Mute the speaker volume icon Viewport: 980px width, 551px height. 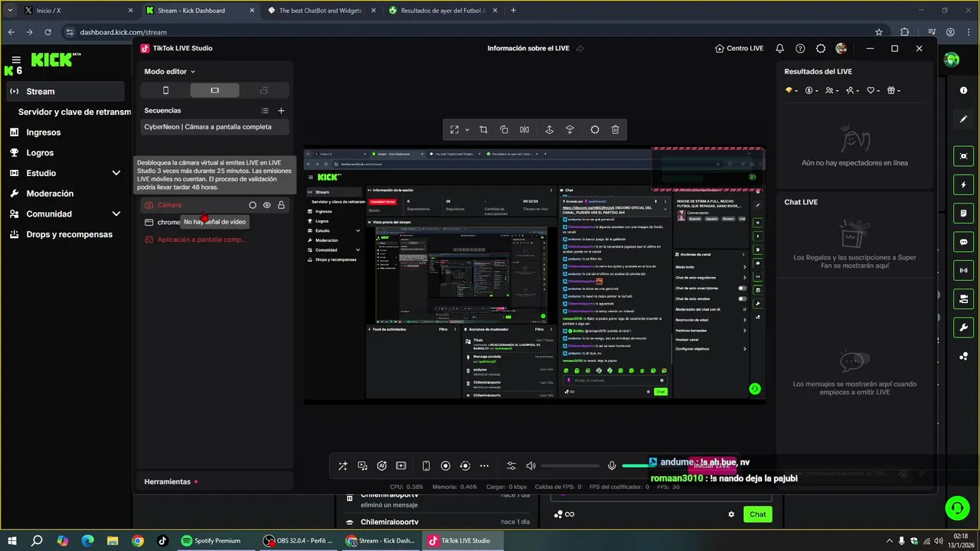531,466
